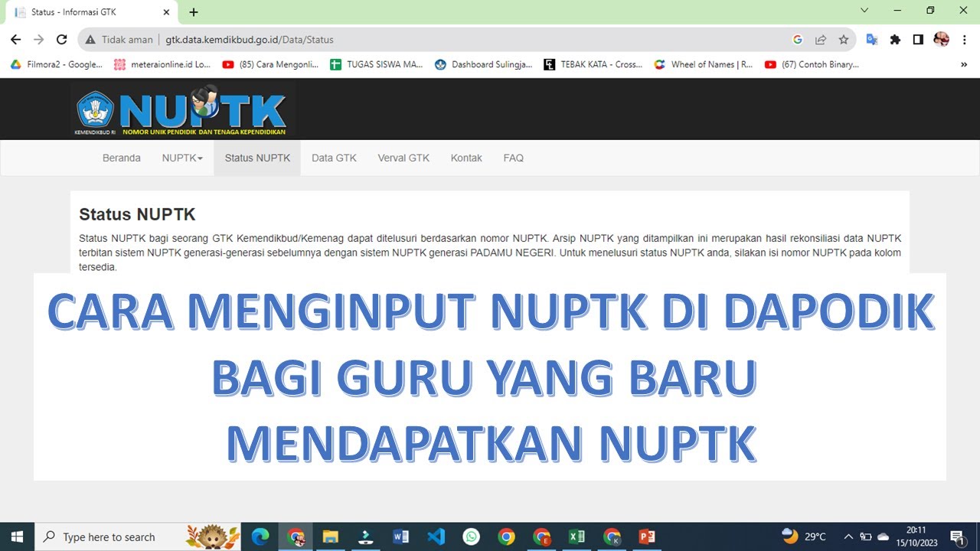Viewport: 980px width, 551px height.
Task: Click the browser forward arrow
Action: (38, 40)
